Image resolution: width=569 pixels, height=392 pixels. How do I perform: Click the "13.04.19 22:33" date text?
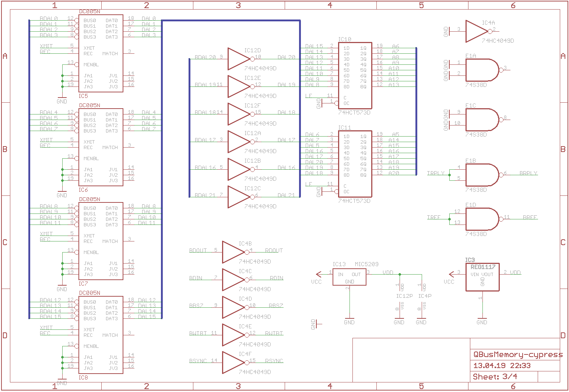[x=502, y=365]
